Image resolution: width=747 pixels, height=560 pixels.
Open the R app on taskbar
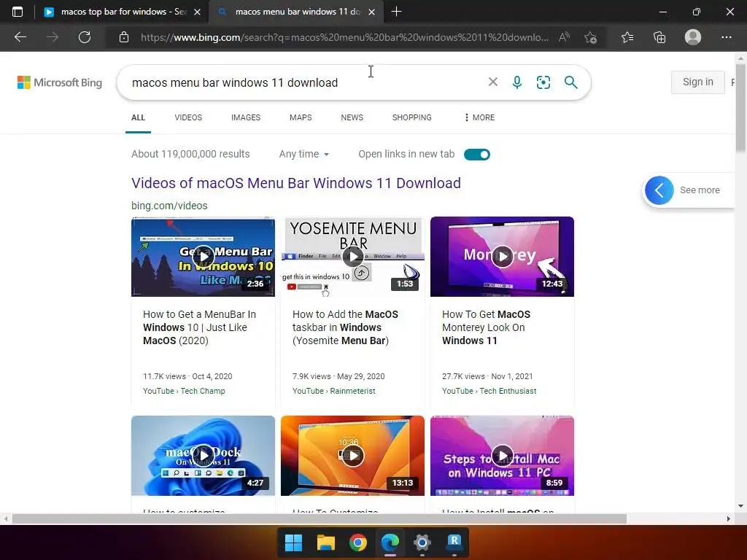pos(454,542)
